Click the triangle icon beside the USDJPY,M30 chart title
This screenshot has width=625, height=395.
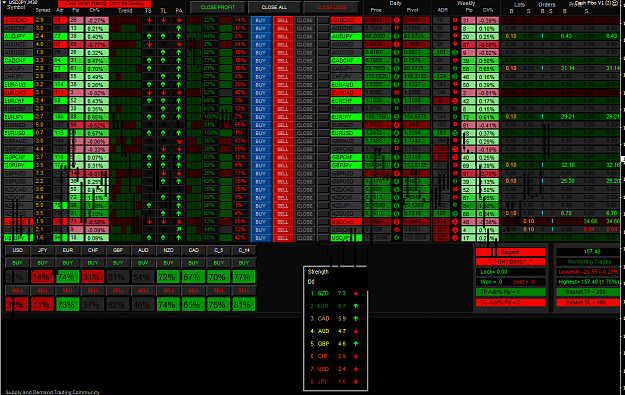pyautogui.click(x=4, y=2)
